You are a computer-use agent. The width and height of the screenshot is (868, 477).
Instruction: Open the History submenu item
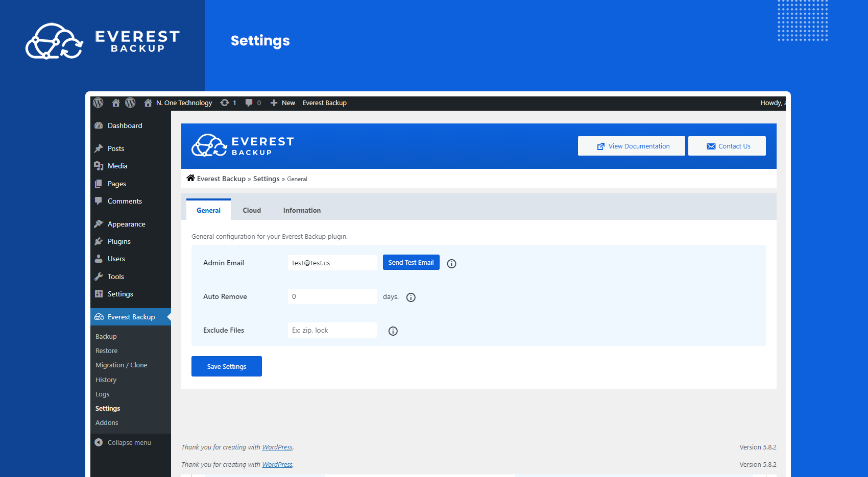tap(106, 380)
